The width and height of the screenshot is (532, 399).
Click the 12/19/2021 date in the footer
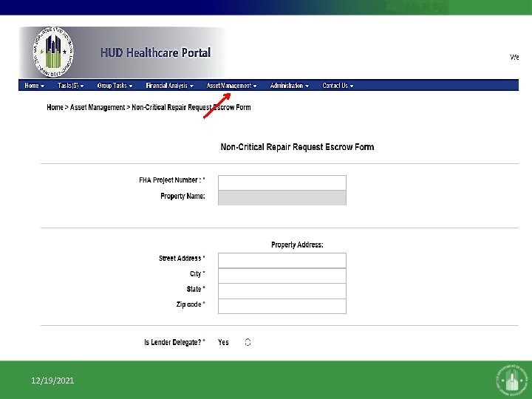[x=52, y=381]
